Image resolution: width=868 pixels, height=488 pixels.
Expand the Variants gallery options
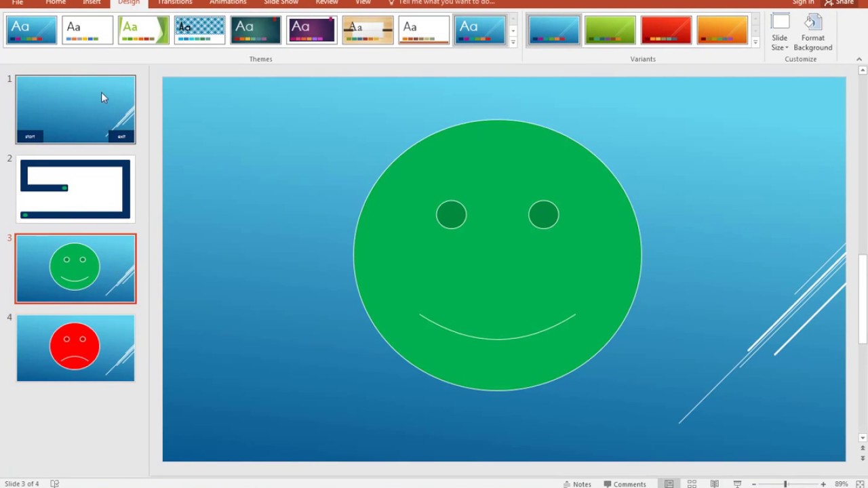755,42
